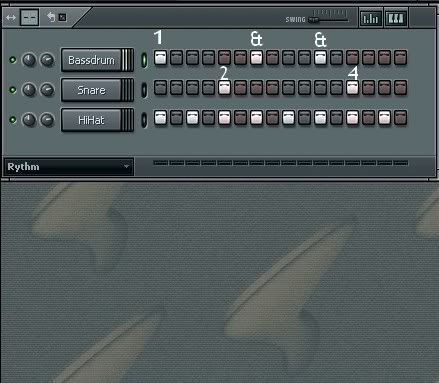
Task: Open the graph editor bars icon
Action: coord(371,18)
